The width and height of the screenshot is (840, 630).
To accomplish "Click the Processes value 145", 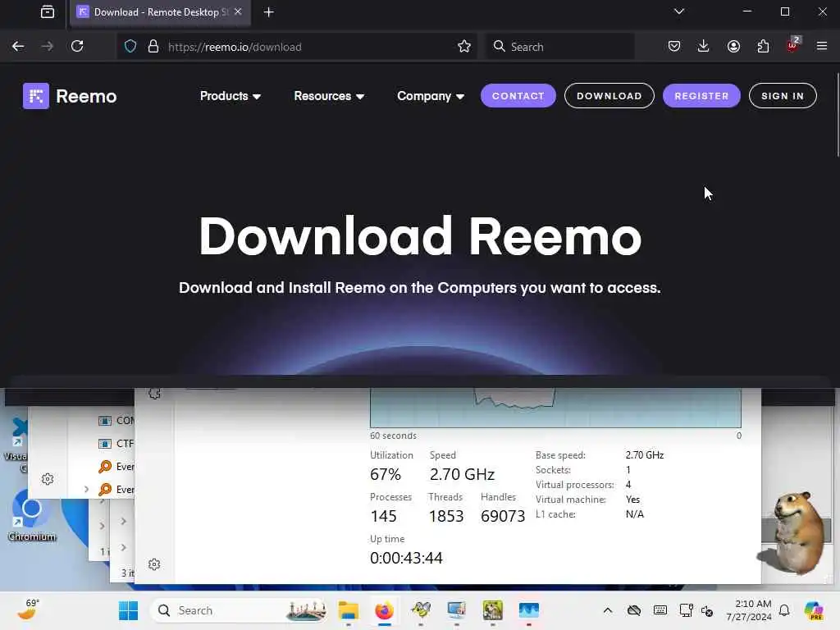I will click(383, 517).
